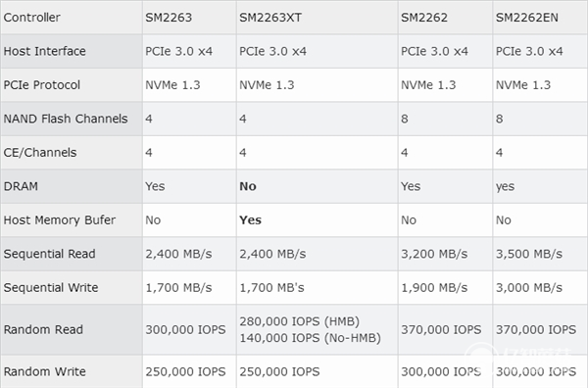
Task: Click the 280,000 IOPS (HMB) text
Action: [300, 321]
